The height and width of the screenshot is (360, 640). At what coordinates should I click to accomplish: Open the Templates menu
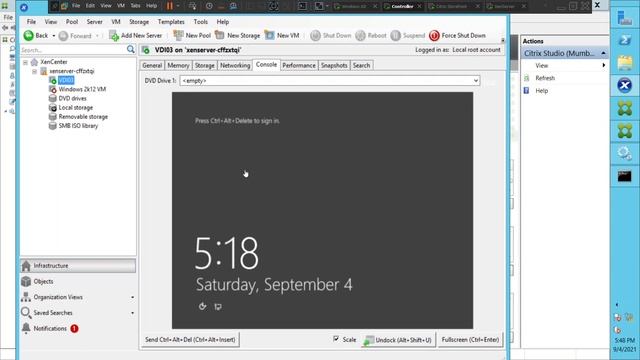tap(171, 22)
